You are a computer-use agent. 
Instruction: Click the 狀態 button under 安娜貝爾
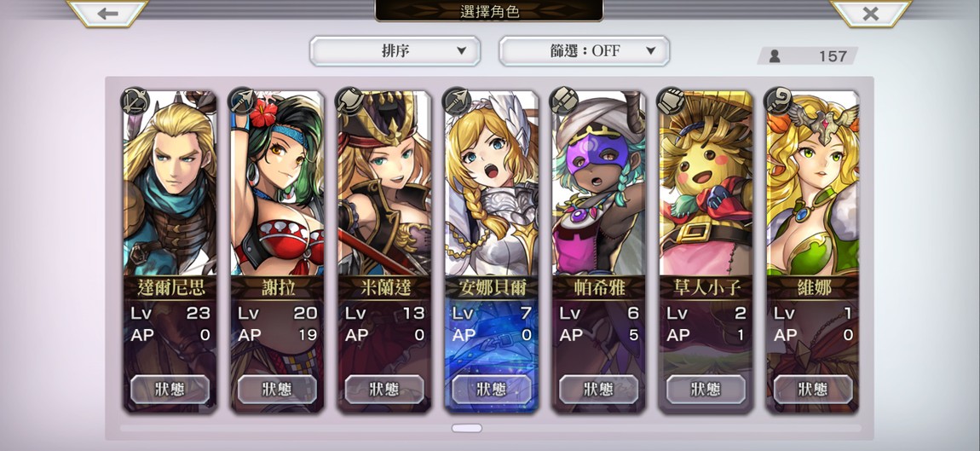[x=491, y=389]
